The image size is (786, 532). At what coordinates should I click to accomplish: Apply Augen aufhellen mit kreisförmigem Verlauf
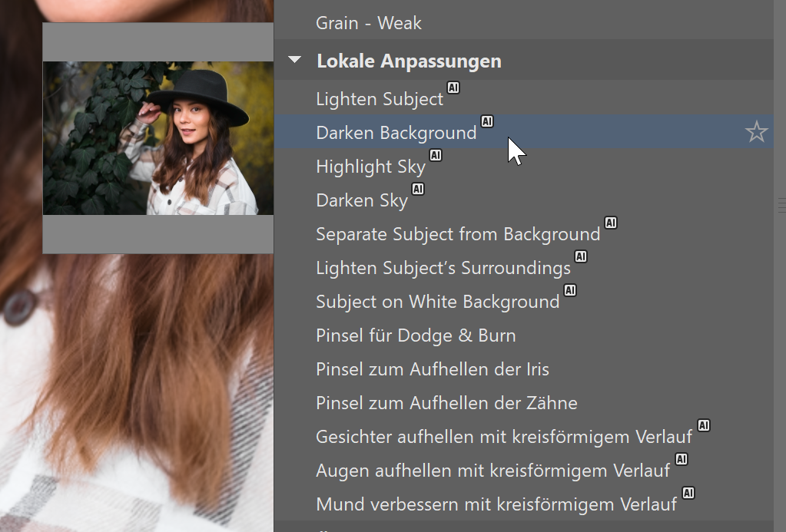click(492, 471)
